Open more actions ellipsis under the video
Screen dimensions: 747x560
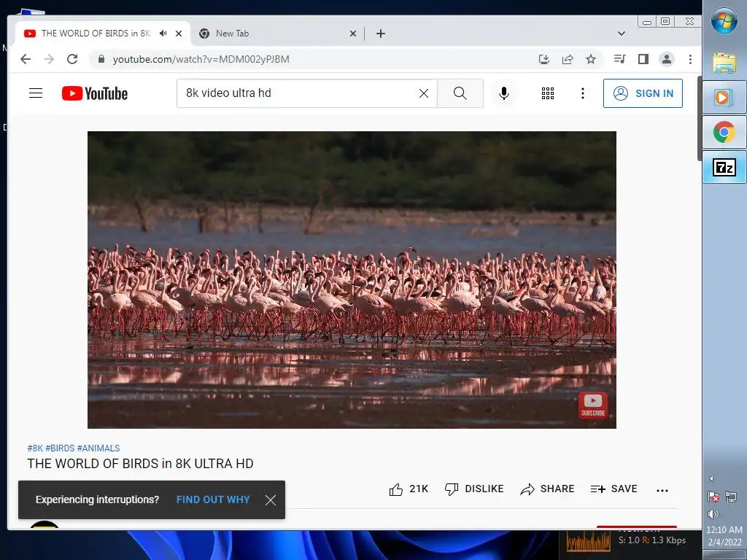662,490
